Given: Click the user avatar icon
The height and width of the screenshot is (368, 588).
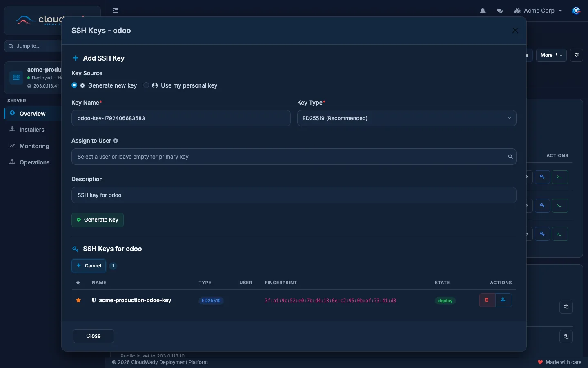Looking at the screenshot, I should 576,11.
